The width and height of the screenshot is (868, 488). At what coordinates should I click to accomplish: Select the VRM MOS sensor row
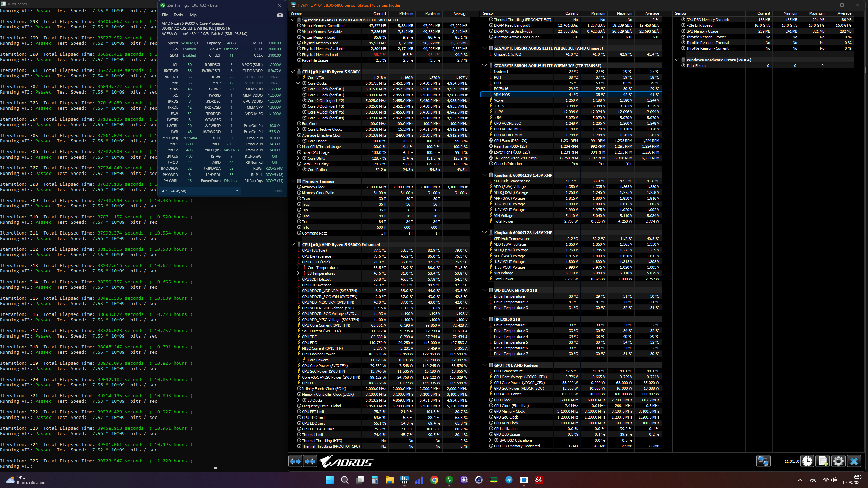[x=502, y=95]
